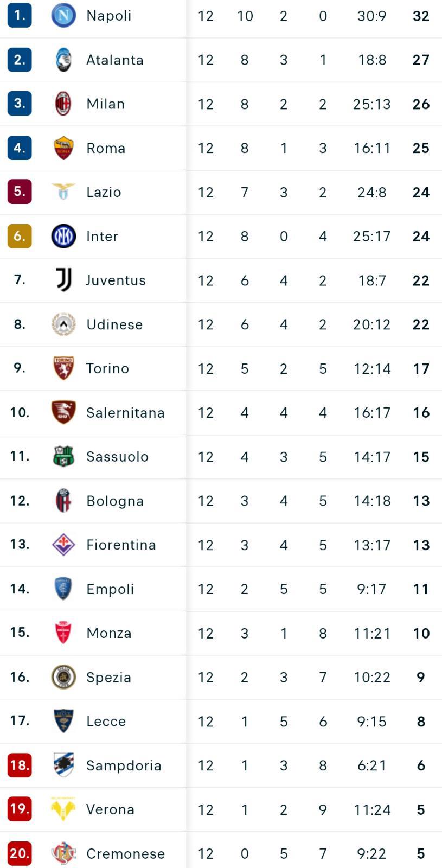The width and height of the screenshot is (442, 868).
Task: Click the Atalanta club crest icon
Action: pos(63,60)
